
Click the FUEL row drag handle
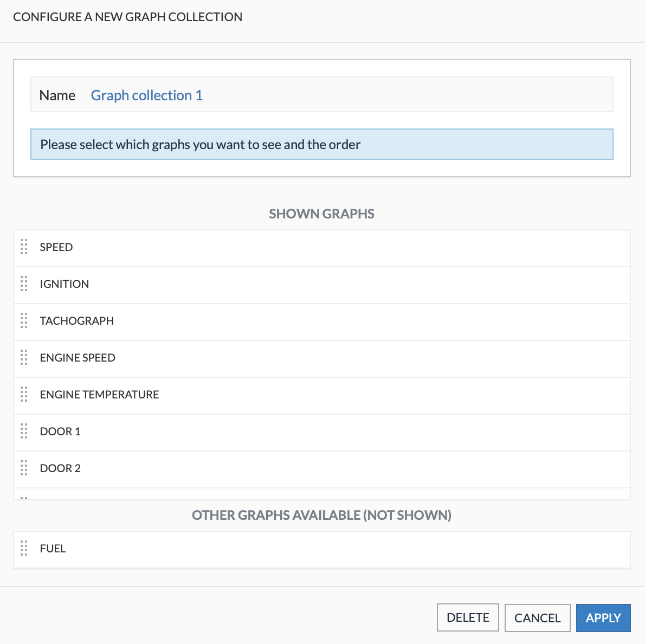pos(24,549)
